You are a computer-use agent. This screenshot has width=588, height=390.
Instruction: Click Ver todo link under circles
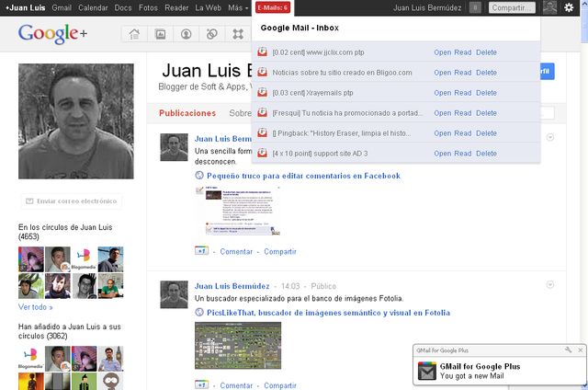pos(35,307)
